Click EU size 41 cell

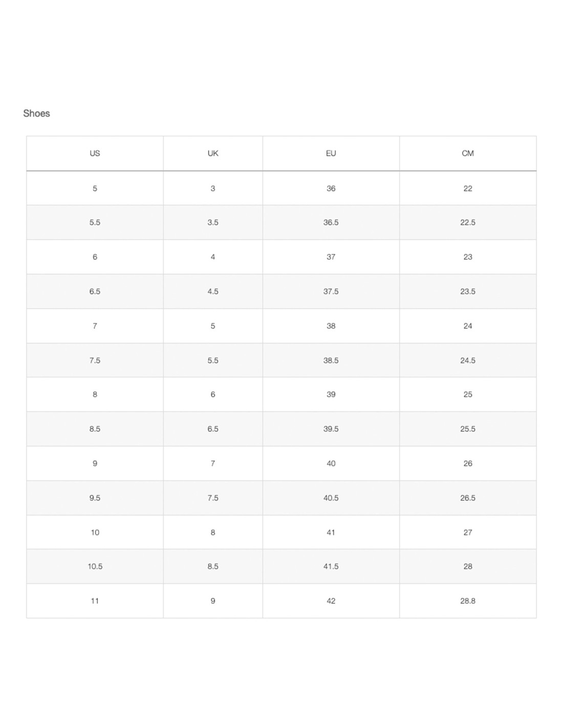click(x=331, y=532)
